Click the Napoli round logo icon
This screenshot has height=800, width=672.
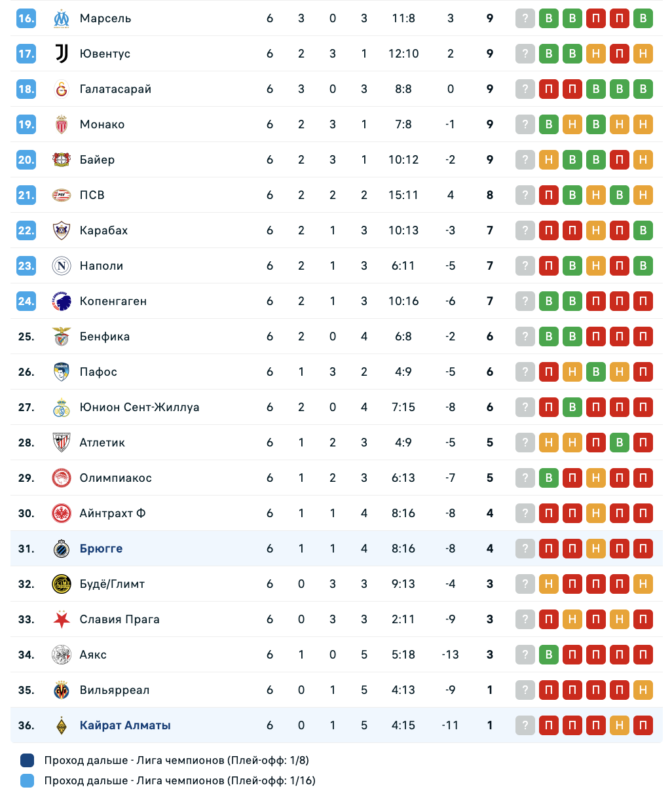pos(62,266)
